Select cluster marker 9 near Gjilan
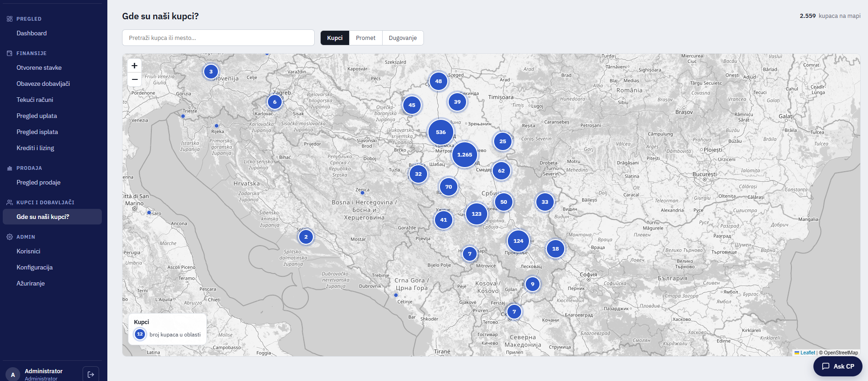This screenshot has width=868, height=381. (533, 284)
